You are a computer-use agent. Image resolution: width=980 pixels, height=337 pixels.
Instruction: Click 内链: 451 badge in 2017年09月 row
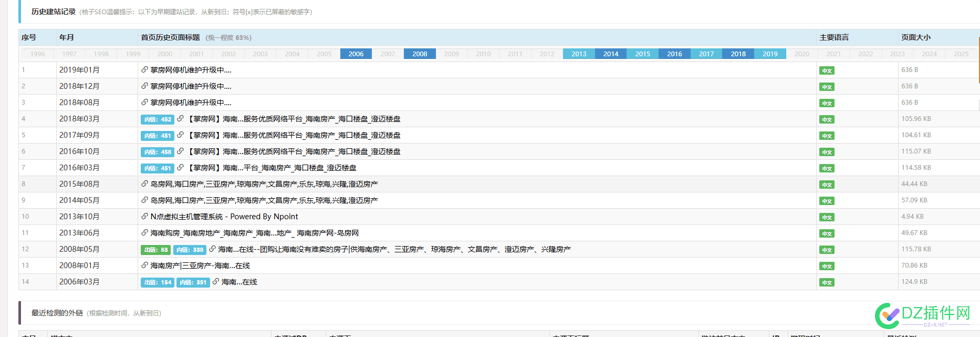(x=158, y=136)
